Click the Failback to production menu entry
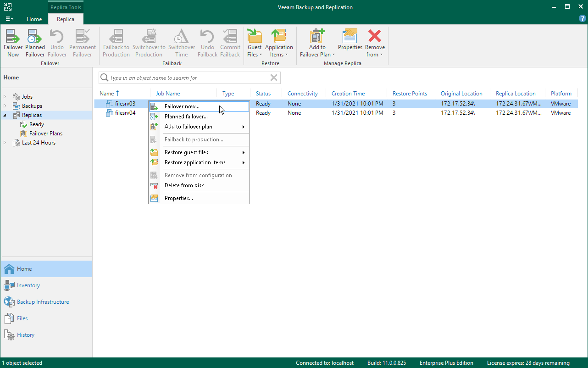The width and height of the screenshot is (588, 368). click(x=199, y=139)
